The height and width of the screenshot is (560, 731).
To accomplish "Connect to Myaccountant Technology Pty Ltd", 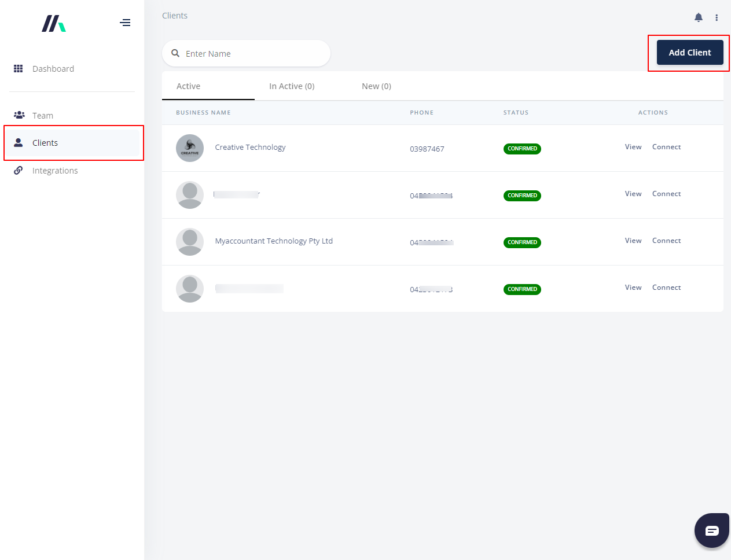I will (x=666, y=241).
